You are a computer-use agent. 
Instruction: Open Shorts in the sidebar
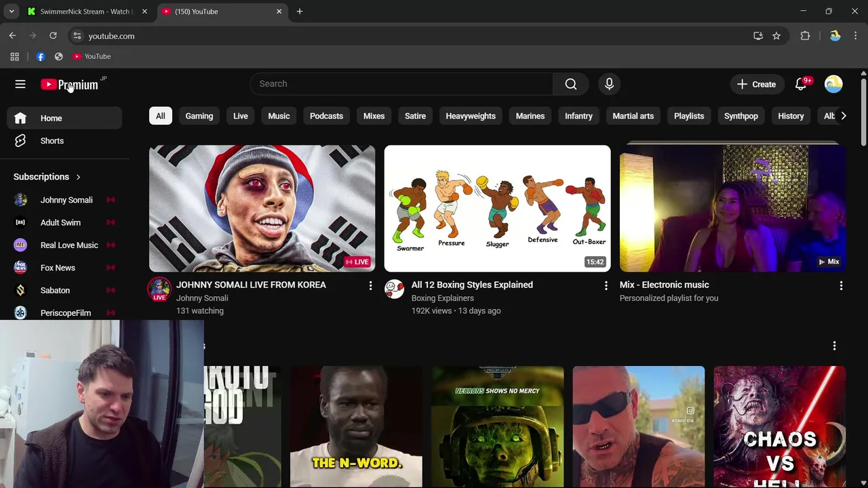(x=64, y=141)
